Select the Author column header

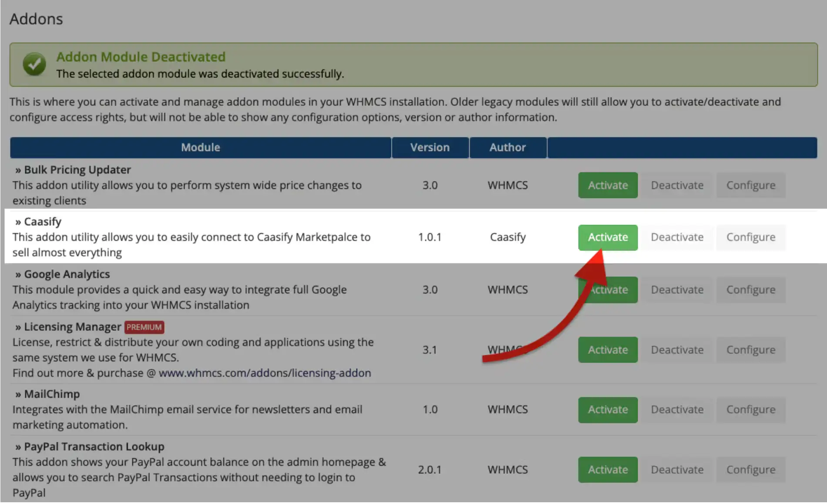pyautogui.click(x=508, y=148)
